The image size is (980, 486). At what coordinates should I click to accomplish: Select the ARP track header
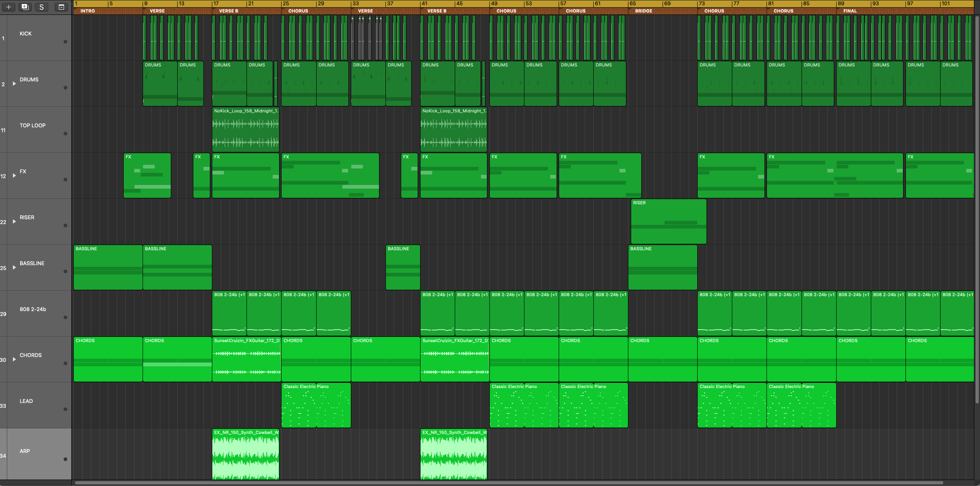click(36, 454)
